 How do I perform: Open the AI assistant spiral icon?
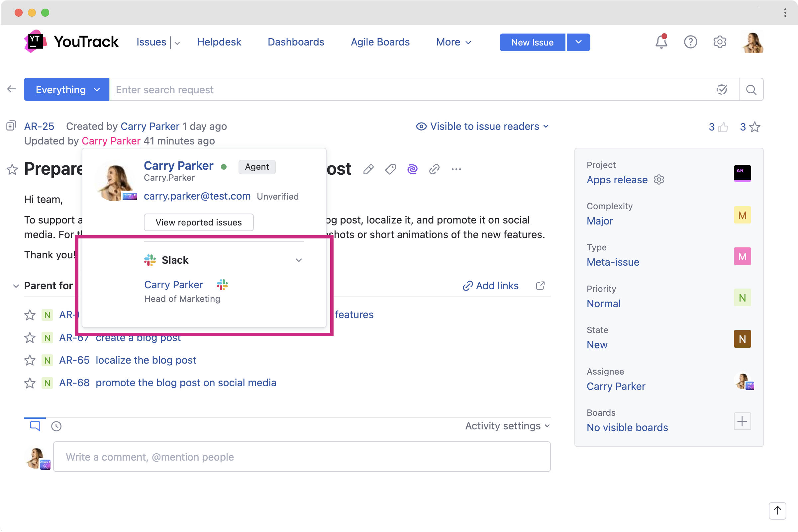(412, 169)
